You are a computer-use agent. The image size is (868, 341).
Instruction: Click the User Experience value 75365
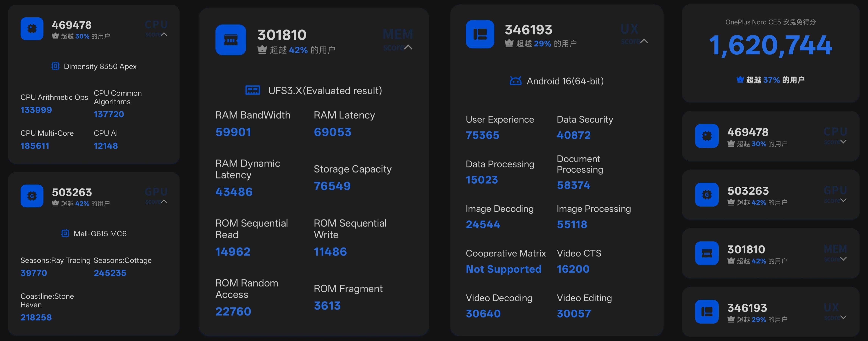tap(483, 135)
